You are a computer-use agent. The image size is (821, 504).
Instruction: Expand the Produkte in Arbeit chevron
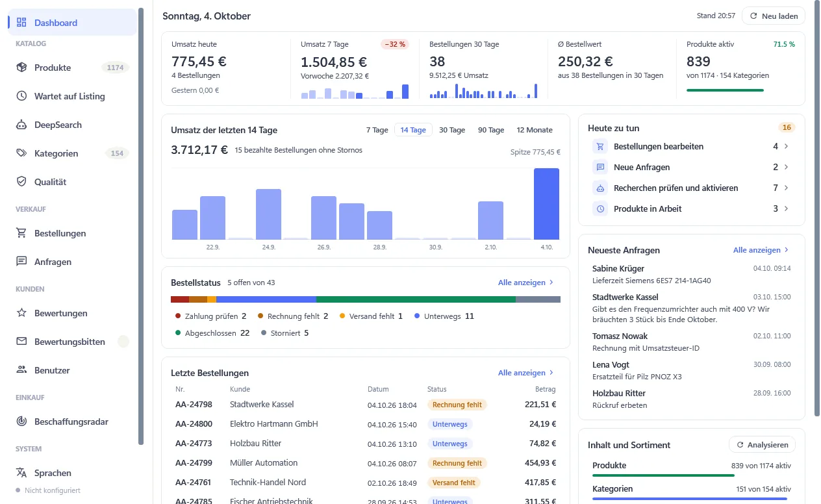coord(787,209)
